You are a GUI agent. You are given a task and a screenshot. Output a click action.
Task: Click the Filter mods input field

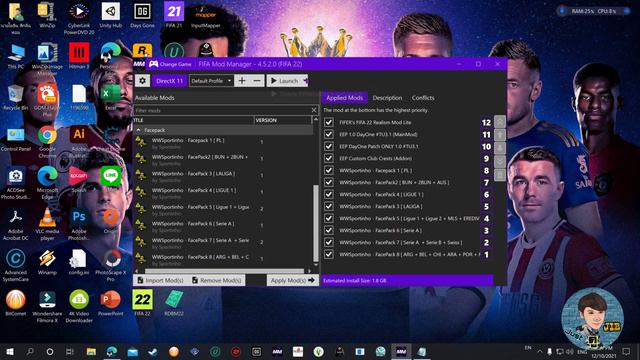point(222,110)
